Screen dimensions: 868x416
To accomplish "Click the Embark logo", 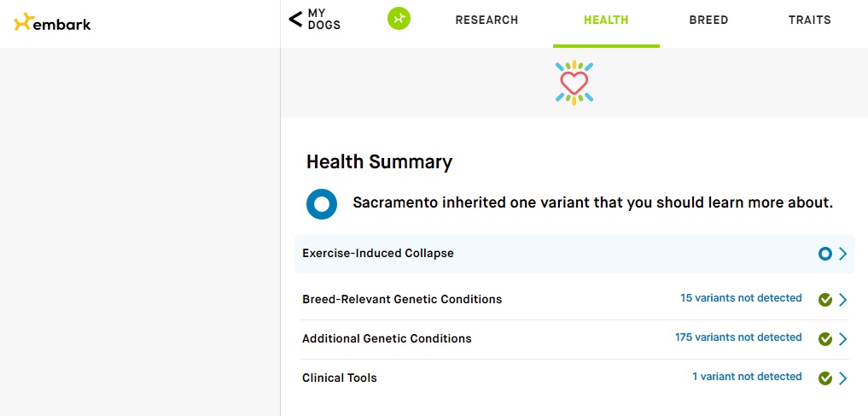I will point(52,23).
